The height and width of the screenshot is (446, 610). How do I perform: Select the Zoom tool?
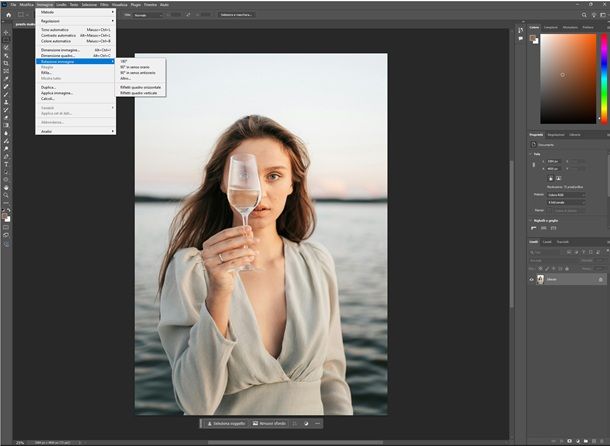coord(6,195)
